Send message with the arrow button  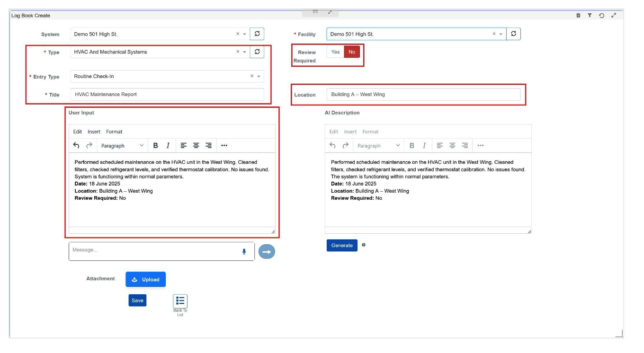(x=267, y=252)
